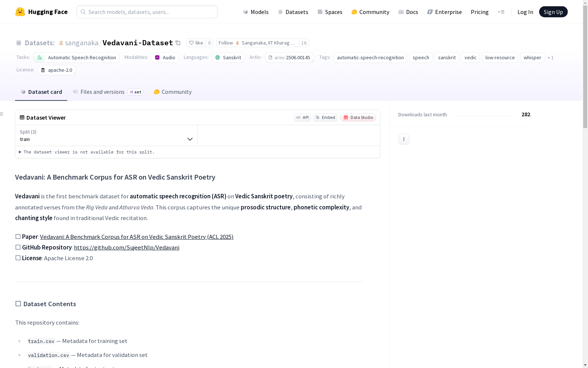
Task: Click the whisper tag
Action: click(x=533, y=57)
